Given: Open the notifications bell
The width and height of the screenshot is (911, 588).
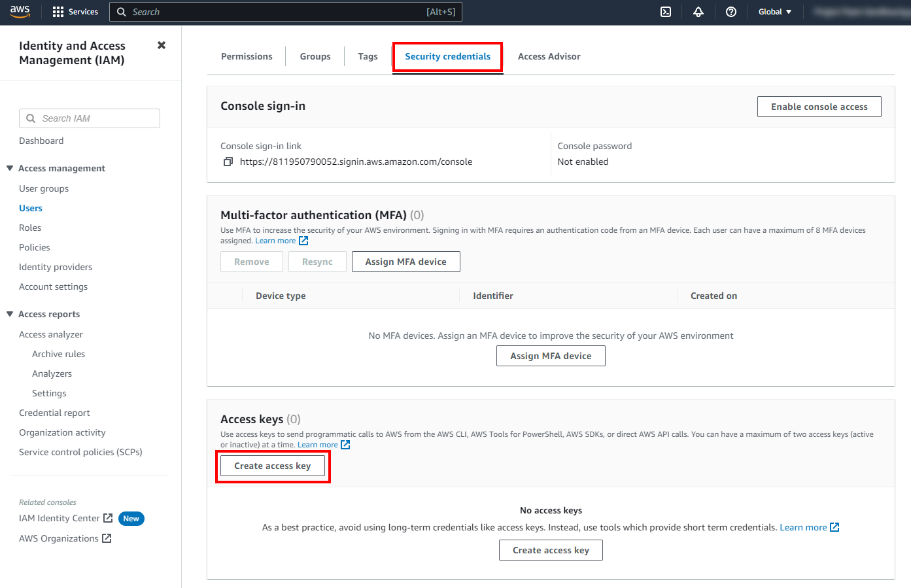Looking at the screenshot, I should [698, 12].
